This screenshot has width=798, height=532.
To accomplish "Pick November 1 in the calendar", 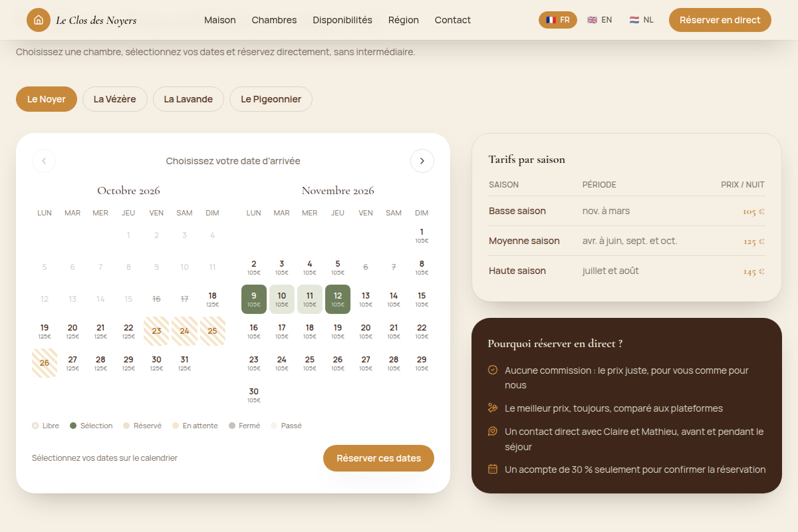I will tap(422, 235).
